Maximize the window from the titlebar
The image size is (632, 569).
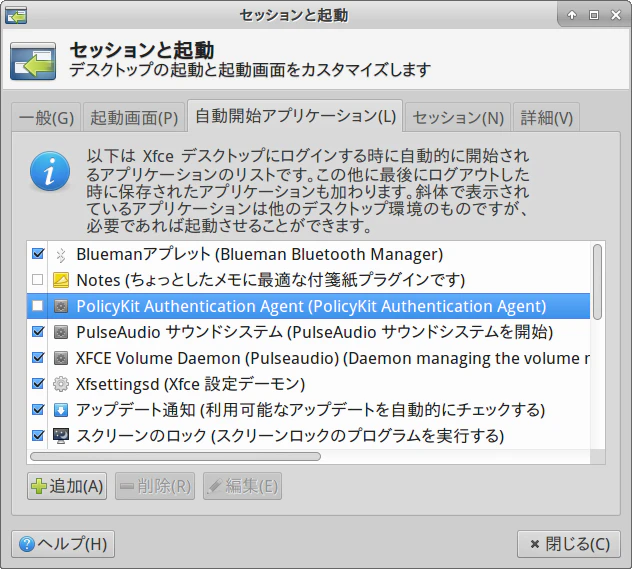(594, 15)
